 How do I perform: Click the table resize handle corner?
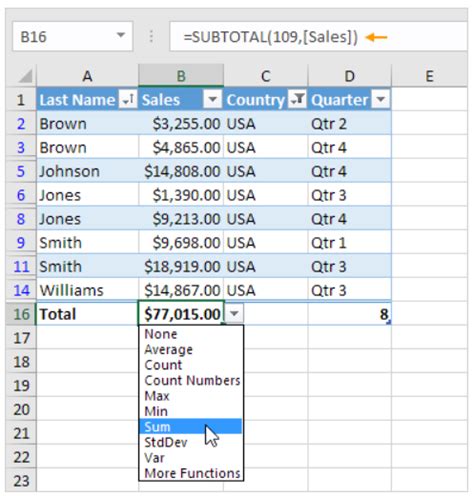coord(389,322)
